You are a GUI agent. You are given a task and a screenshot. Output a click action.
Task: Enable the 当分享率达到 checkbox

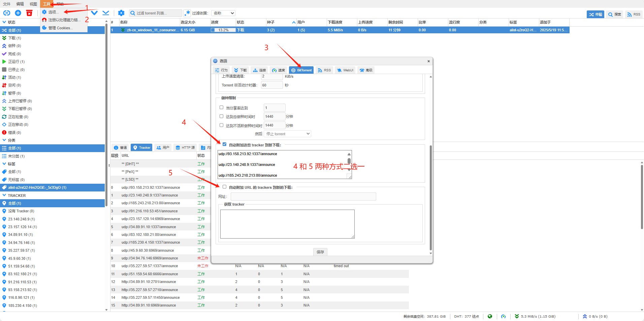tap(221, 107)
